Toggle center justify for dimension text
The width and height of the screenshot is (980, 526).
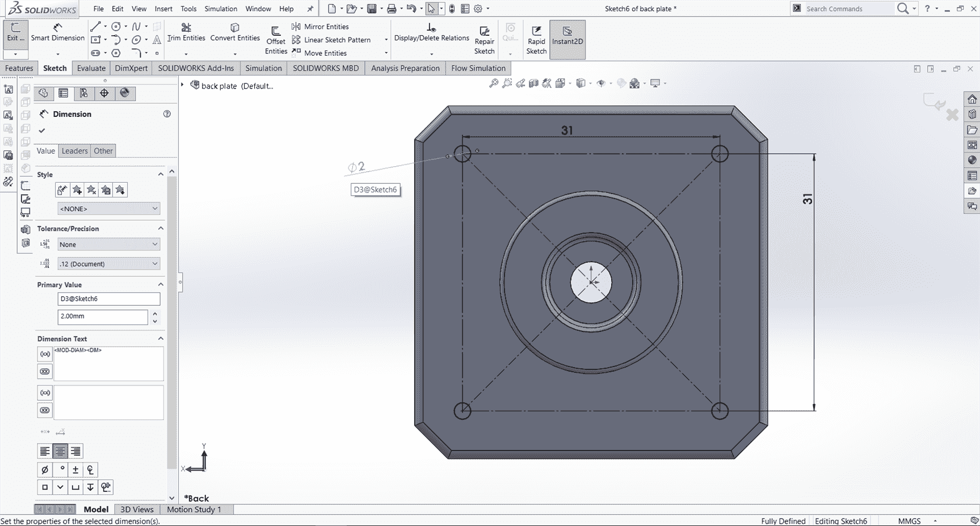pos(60,451)
